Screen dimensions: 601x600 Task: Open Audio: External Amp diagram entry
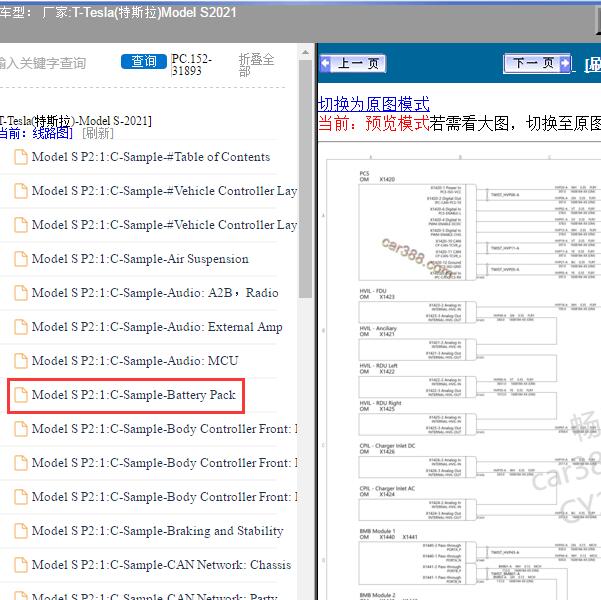pos(157,327)
